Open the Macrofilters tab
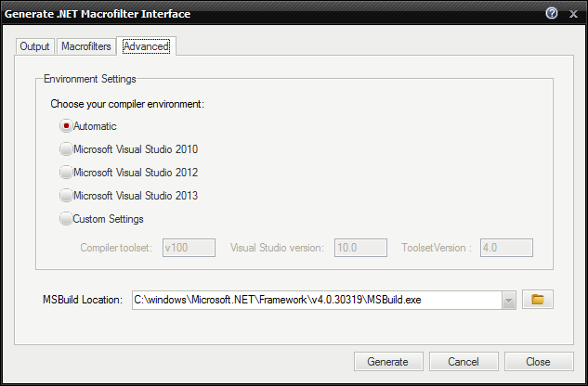The image size is (588, 386). coord(86,46)
